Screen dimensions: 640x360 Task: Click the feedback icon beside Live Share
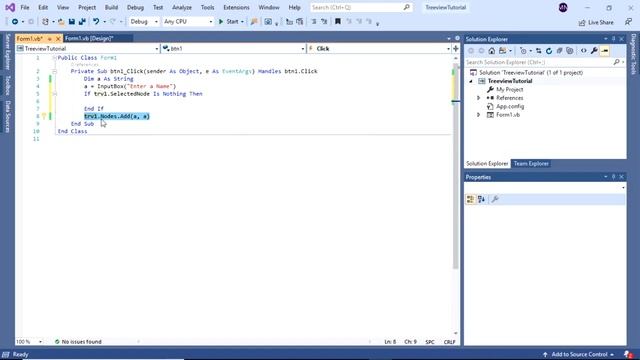point(628,22)
